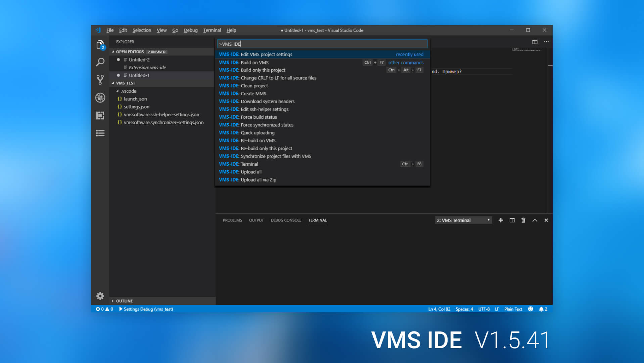Run Clean project command

click(x=322, y=86)
